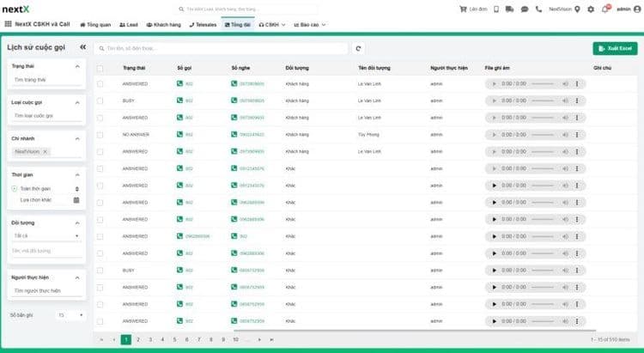Tick the select-all checkbox in the table header

(100, 67)
